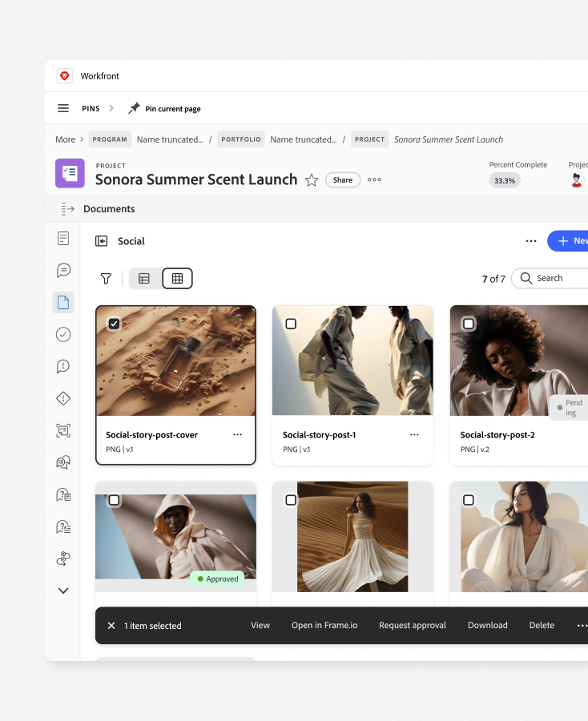Open the truncated portfolio breadcrumb

(x=303, y=139)
